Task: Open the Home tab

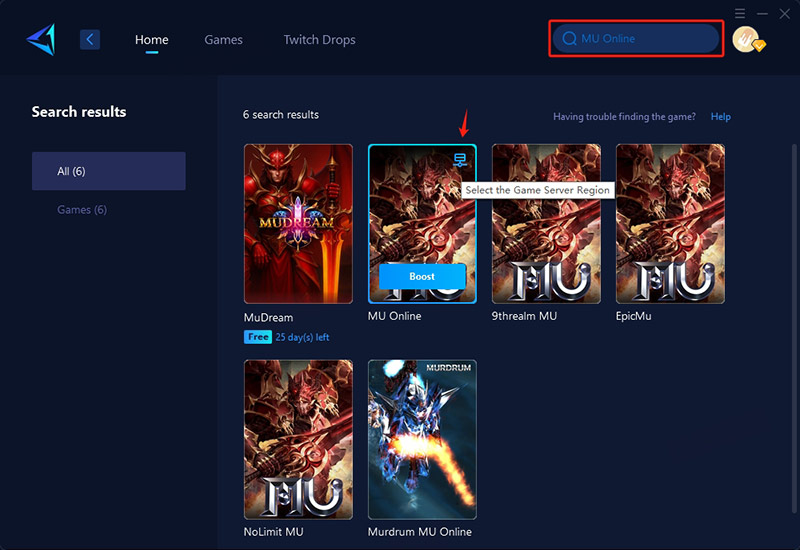Action: (152, 39)
